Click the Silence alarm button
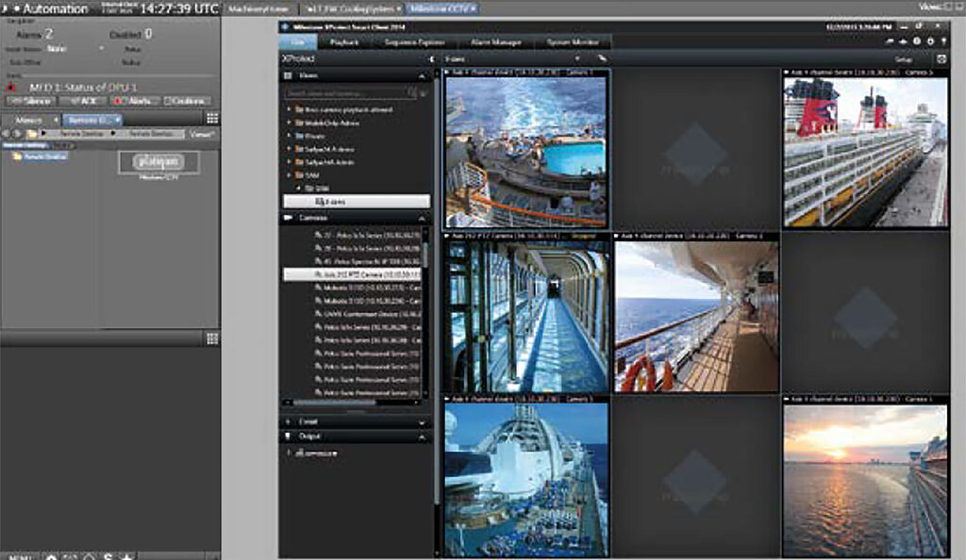The width and height of the screenshot is (966, 560). 30,101
